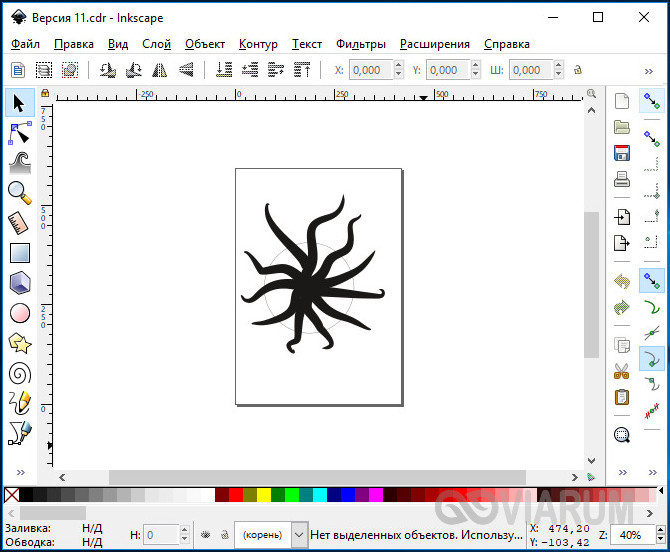This screenshot has height=552, width=670.
Task: Open the Фильтры menu
Action: coord(361,44)
